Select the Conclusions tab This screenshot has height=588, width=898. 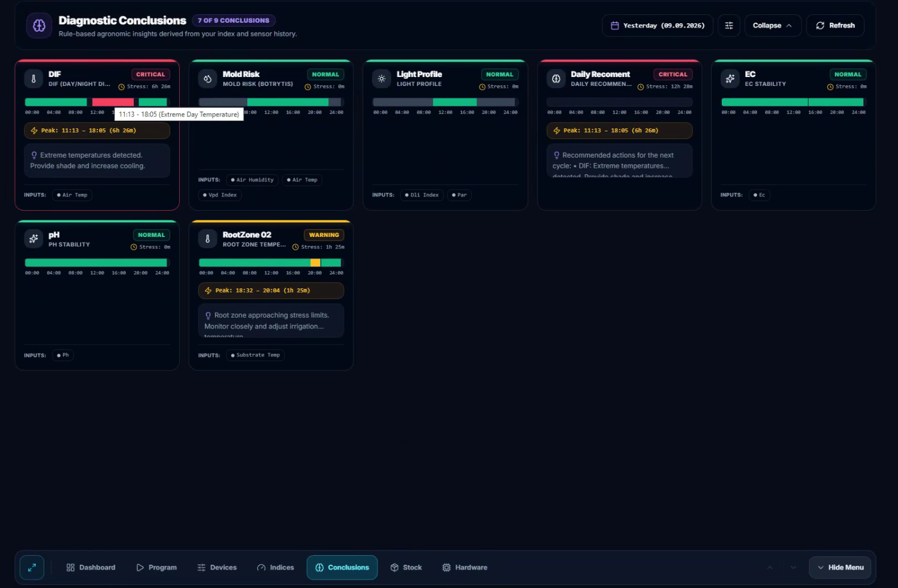pos(342,568)
